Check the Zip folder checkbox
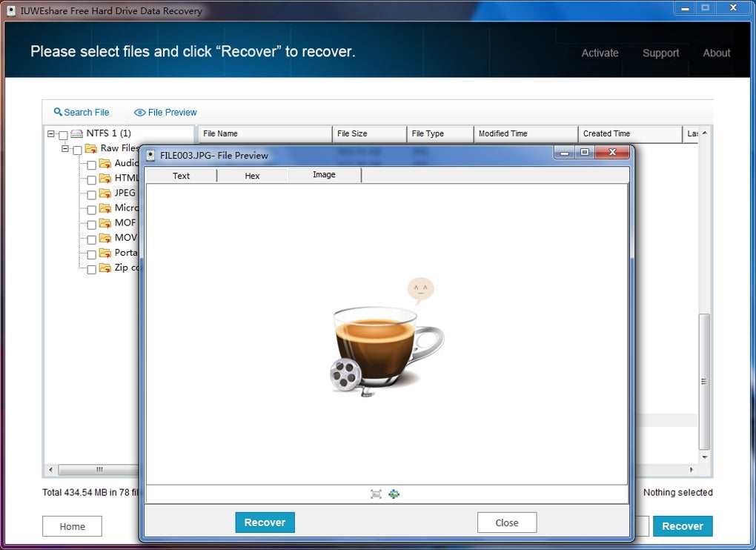This screenshot has width=756, height=550. click(91, 270)
